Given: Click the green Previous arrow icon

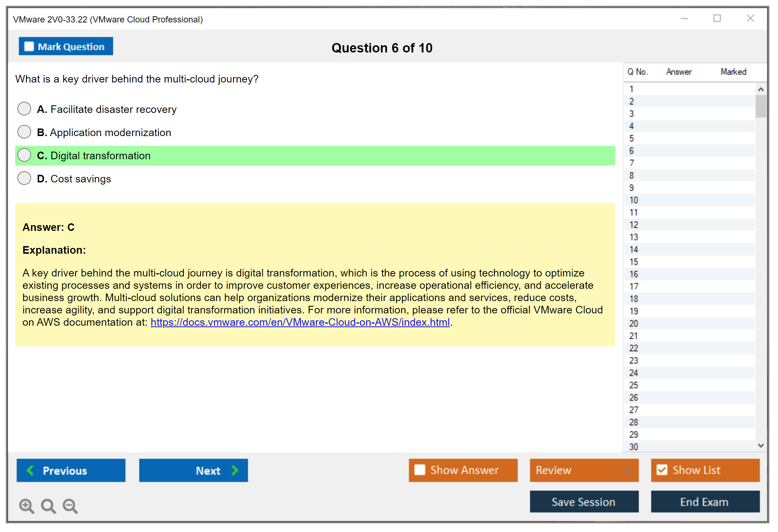Looking at the screenshot, I should click(x=30, y=470).
